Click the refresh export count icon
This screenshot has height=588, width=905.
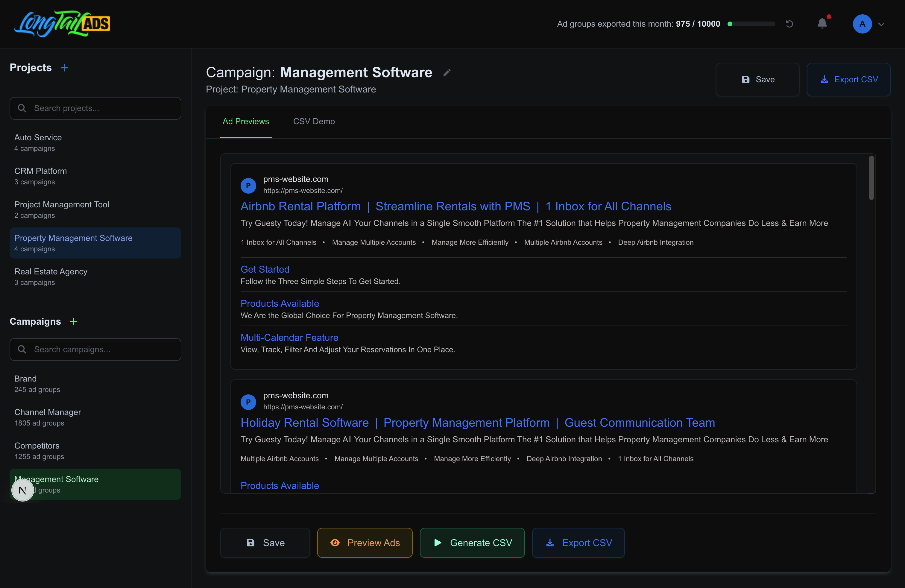(789, 24)
